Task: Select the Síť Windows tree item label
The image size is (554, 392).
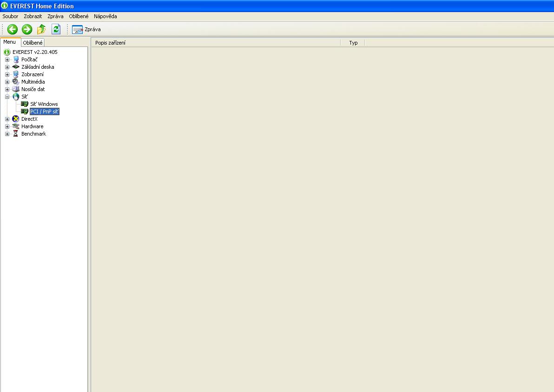Action: coord(44,104)
